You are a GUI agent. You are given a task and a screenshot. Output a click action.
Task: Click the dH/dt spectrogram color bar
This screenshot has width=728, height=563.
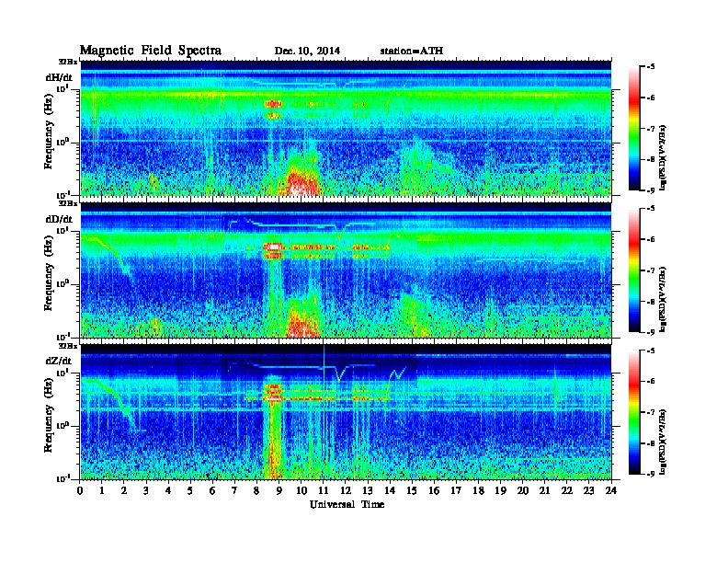[x=634, y=129]
